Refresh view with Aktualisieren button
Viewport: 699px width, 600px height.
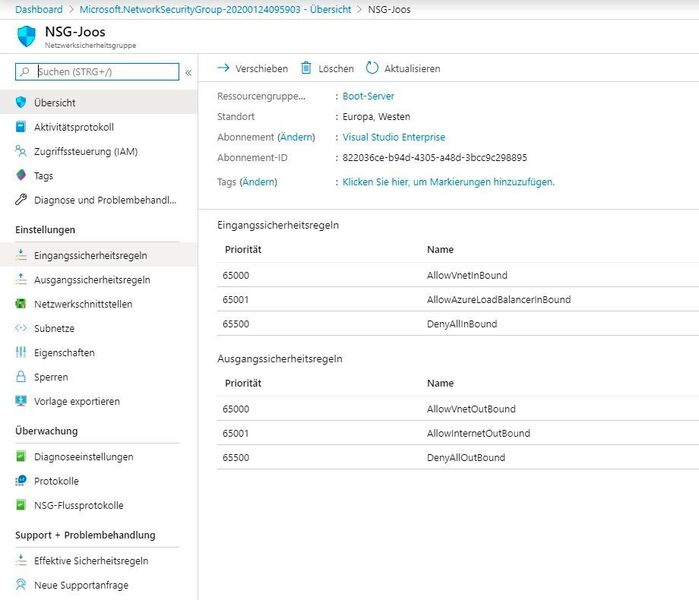(403, 68)
